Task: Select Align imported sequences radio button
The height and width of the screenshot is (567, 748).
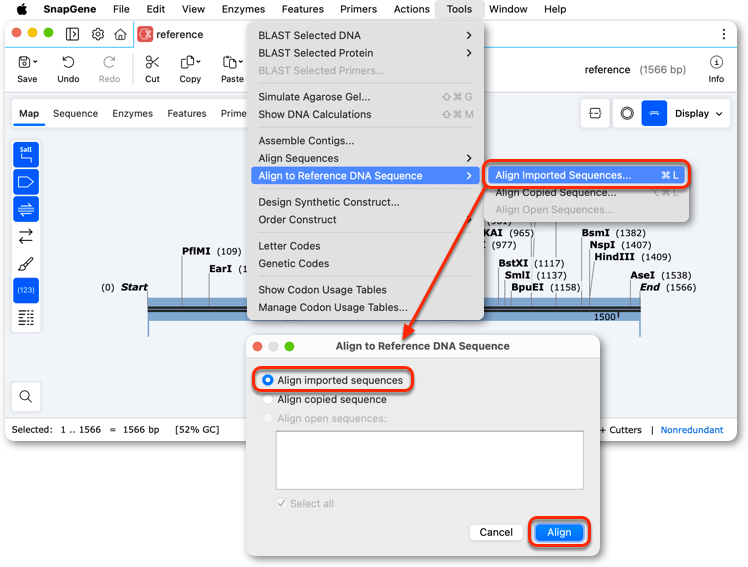Action: [268, 380]
